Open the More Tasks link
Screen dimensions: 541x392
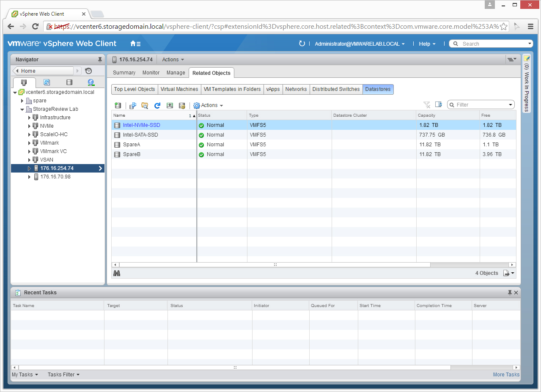(x=506, y=374)
